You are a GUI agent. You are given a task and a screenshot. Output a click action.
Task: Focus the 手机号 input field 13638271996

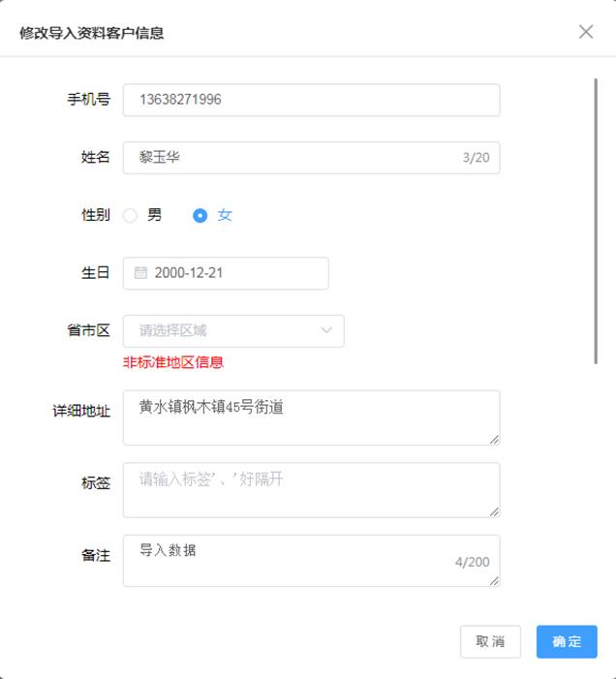[312, 100]
